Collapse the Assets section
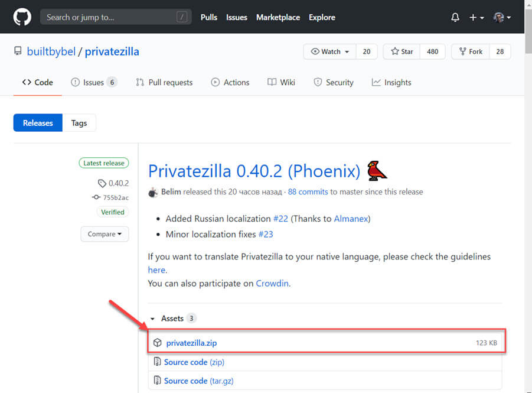Image resolution: width=532 pixels, height=393 pixels. click(x=173, y=319)
